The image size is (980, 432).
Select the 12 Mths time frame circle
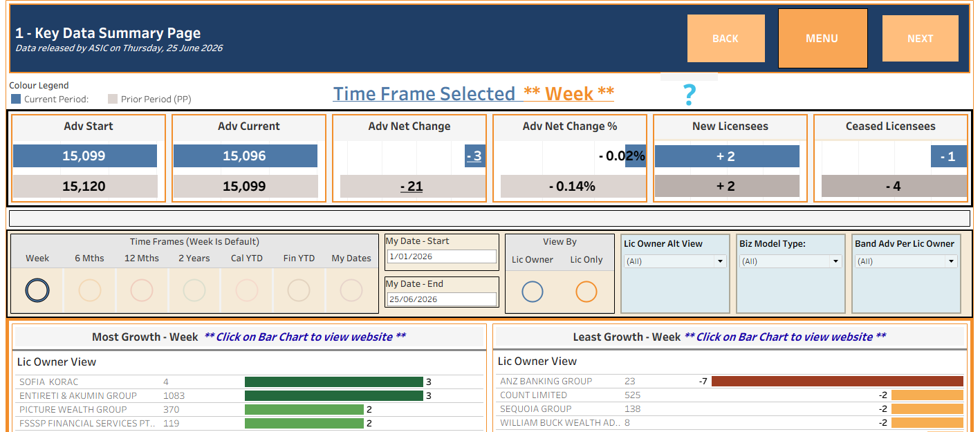(142, 290)
